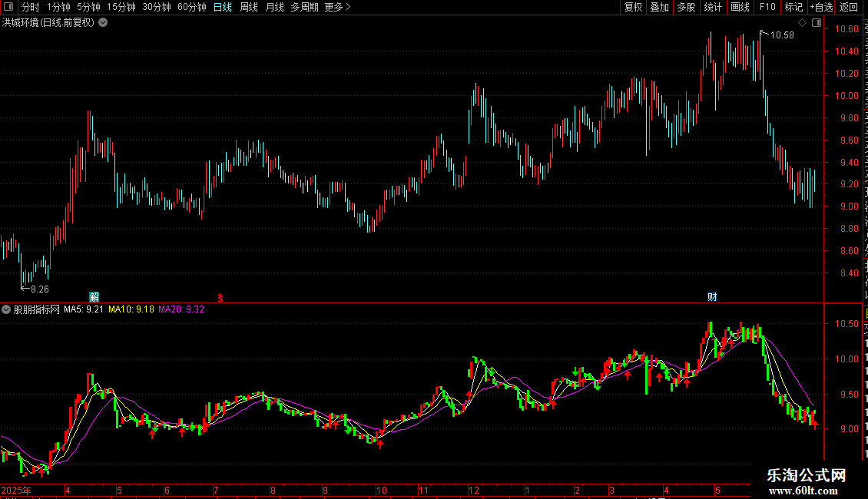Click the red S marker on the chart
This screenshot has height=499, width=868.
220,298
